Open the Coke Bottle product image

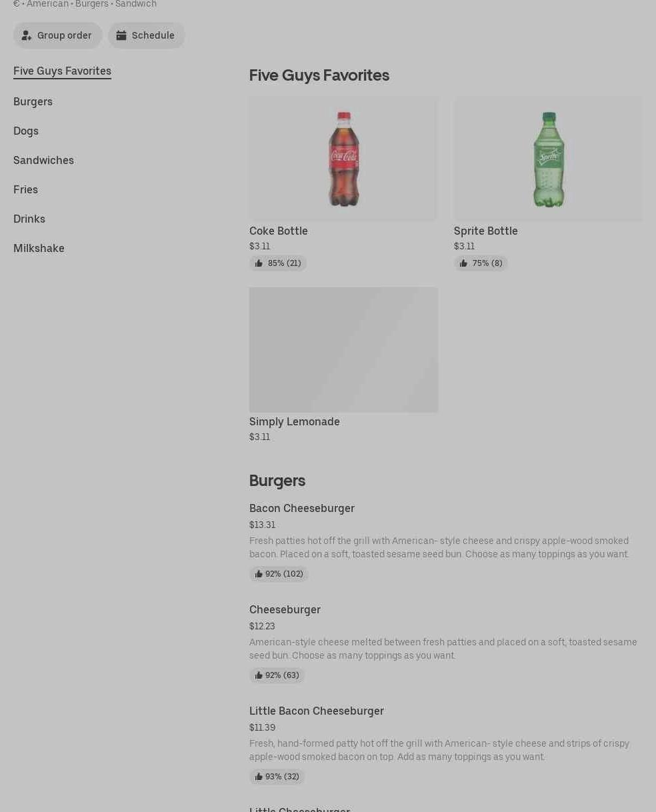coord(343,159)
